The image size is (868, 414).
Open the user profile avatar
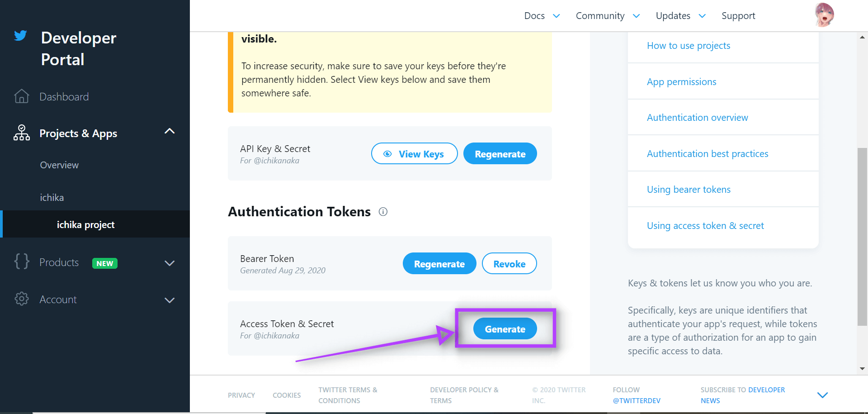pyautogui.click(x=824, y=15)
